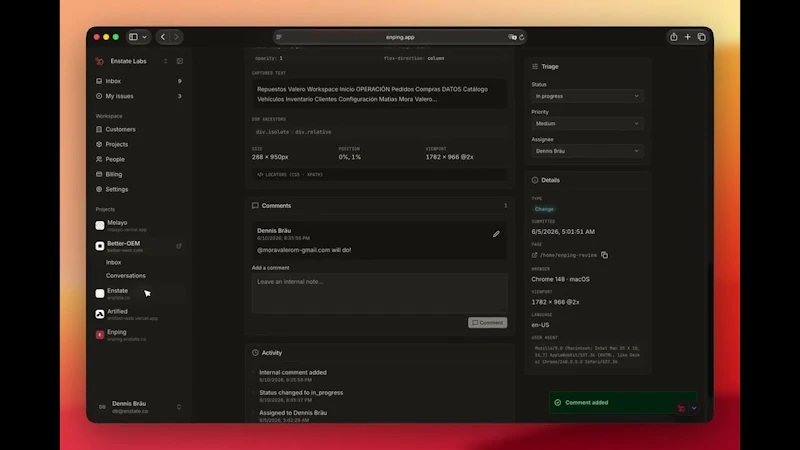The width and height of the screenshot is (800, 450).
Task: Select the Enping project
Action: tap(138, 335)
